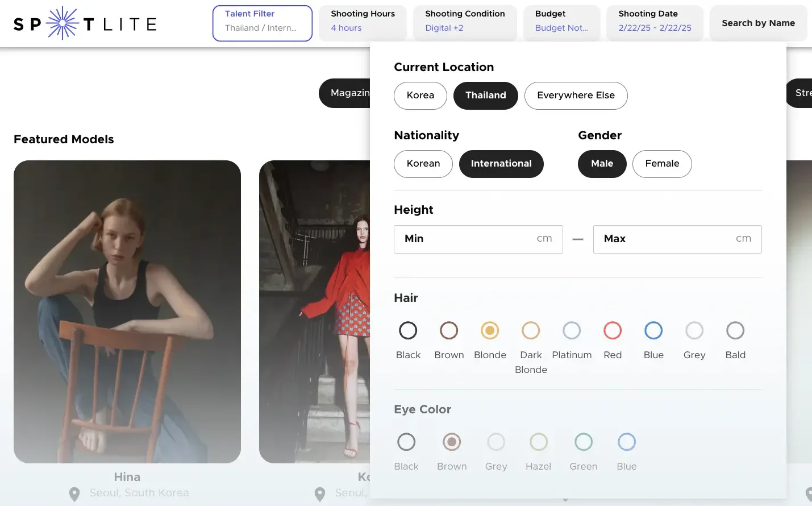This screenshot has height=506, width=812.
Task: Select Black hair color circle
Action: 408,330
